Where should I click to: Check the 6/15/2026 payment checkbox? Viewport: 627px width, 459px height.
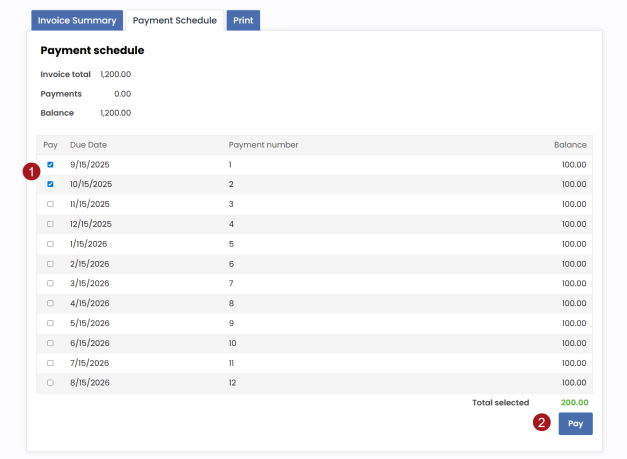click(x=50, y=343)
